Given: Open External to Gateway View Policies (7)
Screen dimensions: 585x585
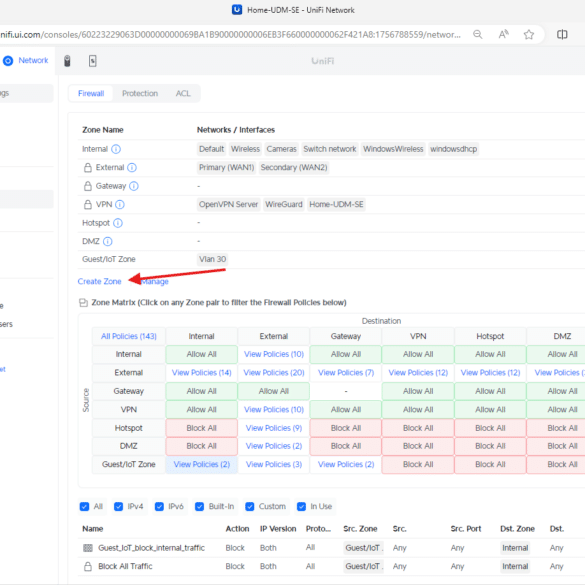Looking at the screenshot, I should click(x=346, y=373).
